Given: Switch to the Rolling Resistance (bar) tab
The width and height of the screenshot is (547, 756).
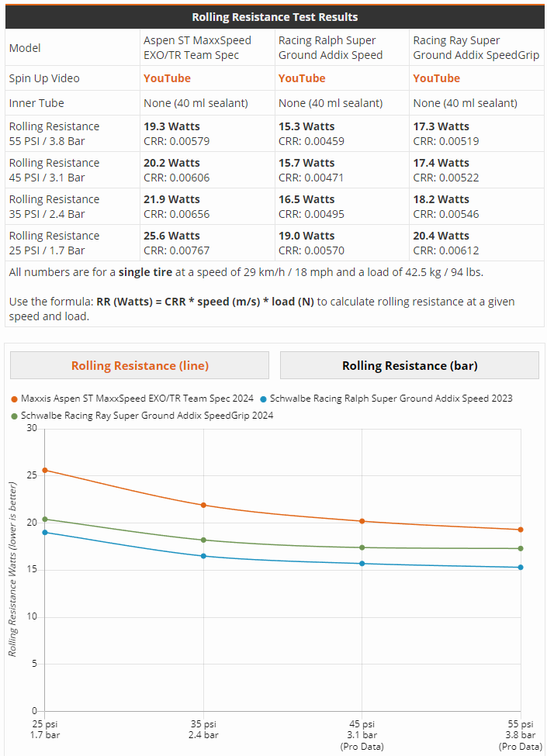Looking at the screenshot, I should [x=410, y=365].
